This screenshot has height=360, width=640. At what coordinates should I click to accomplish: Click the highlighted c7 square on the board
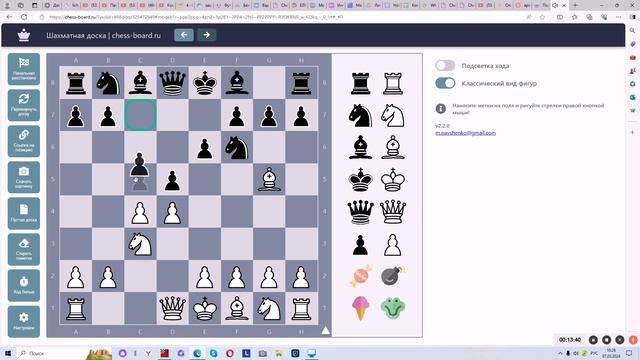[140, 115]
